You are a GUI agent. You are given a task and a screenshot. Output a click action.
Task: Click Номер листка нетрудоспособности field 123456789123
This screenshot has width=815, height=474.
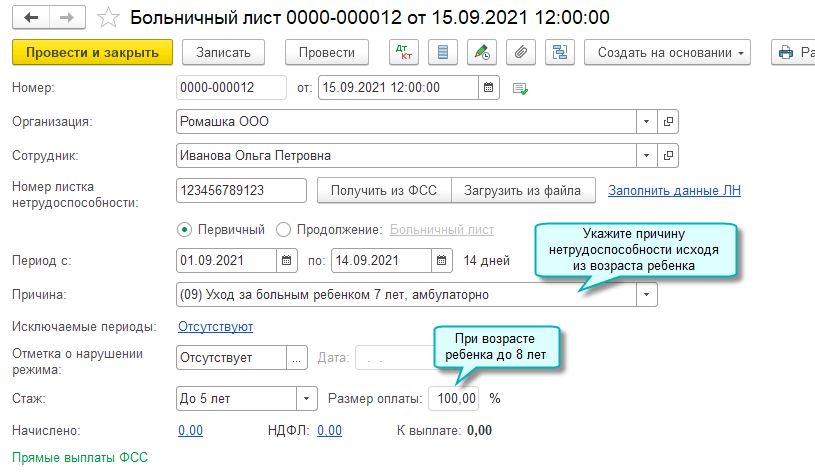coord(241,190)
